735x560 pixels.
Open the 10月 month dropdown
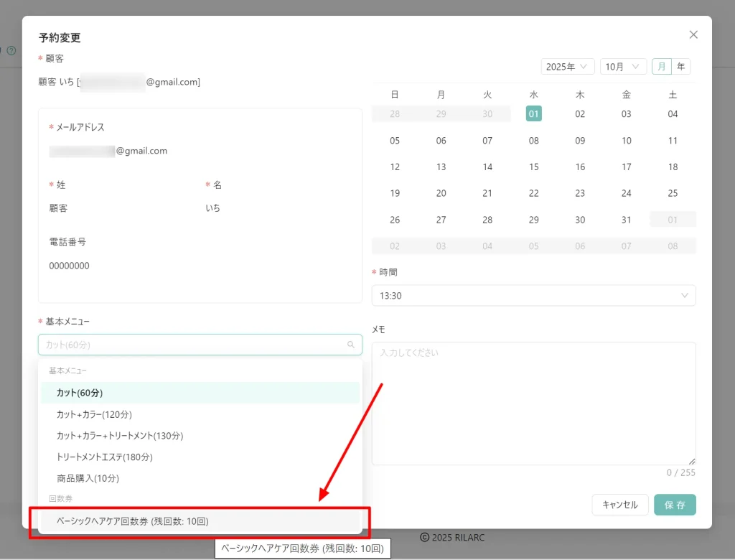tap(622, 67)
